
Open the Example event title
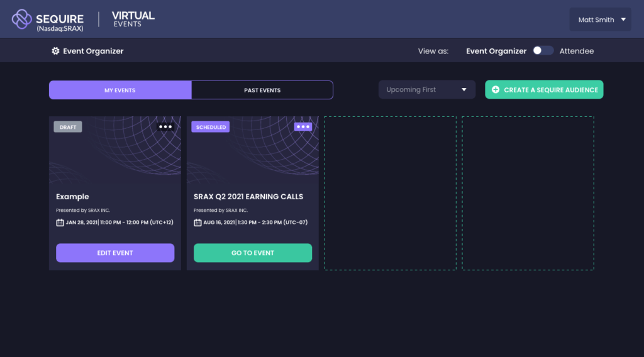(72, 197)
